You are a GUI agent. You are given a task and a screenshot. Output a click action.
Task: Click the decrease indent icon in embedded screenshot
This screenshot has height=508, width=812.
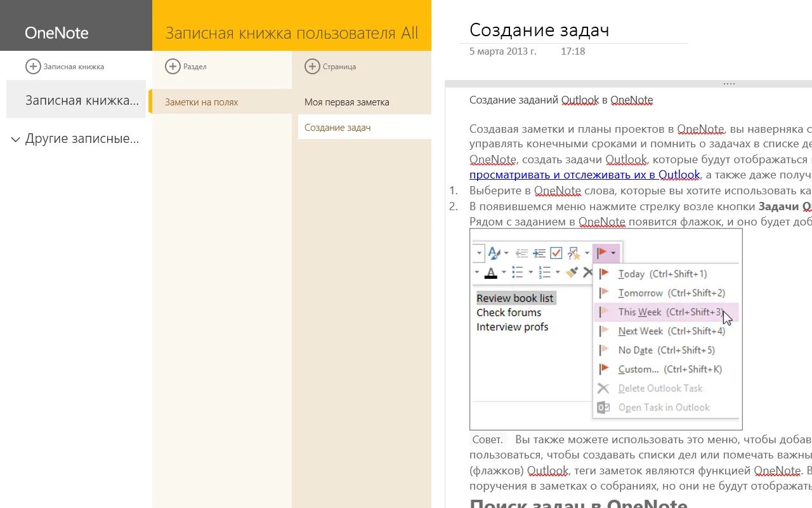pos(521,253)
